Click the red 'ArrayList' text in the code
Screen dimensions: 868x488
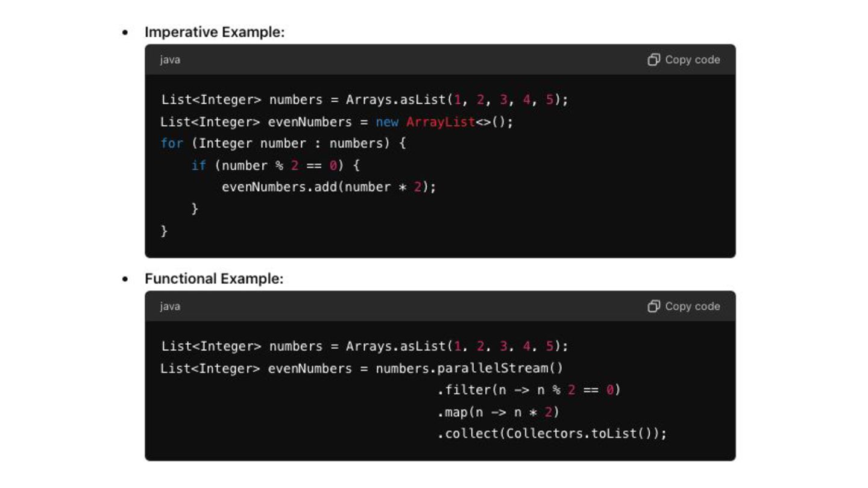pyautogui.click(x=440, y=122)
